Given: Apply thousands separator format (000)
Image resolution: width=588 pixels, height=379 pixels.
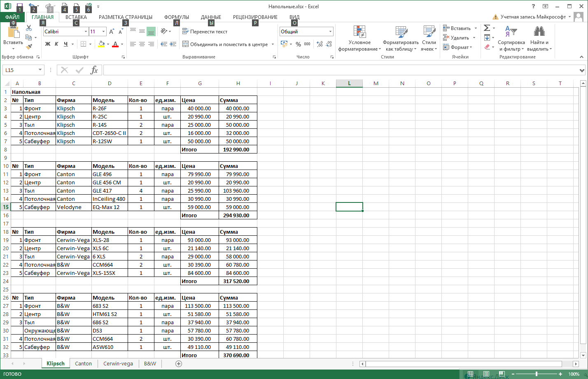Looking at the screenshot, I should click(307, 44).
